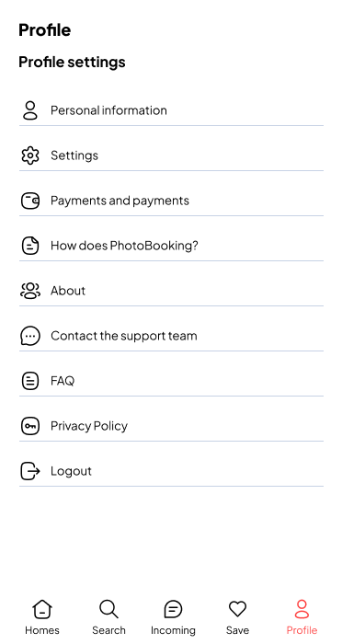Open Contact the support team
This screenshot has height=644, width=342.
(171, 336)
